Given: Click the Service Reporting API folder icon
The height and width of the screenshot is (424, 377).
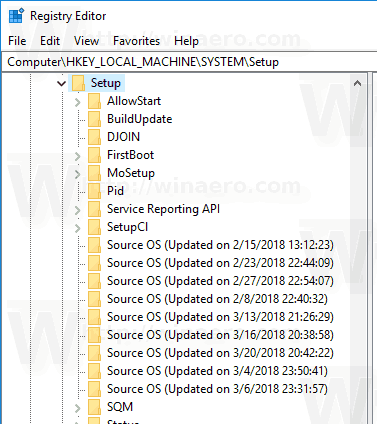Looking at the screenshot, I should point(94,209).
